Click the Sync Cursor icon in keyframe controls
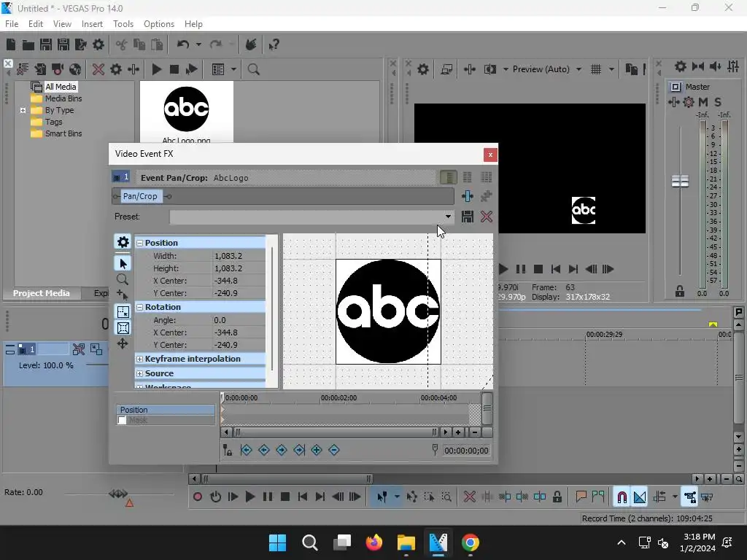The image size is (747, 560). pos(228,450)
